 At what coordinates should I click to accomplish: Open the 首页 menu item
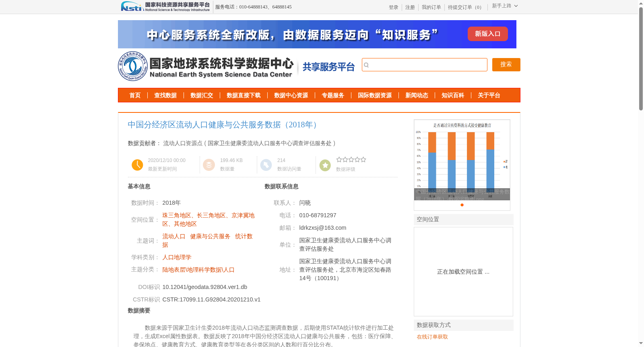click(135, 95)
